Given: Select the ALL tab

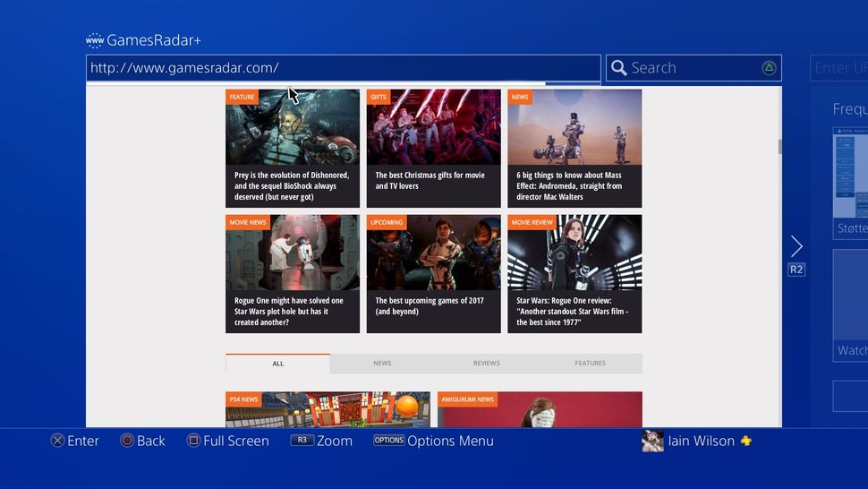Looking at the screenshot, I should (278, 364).
